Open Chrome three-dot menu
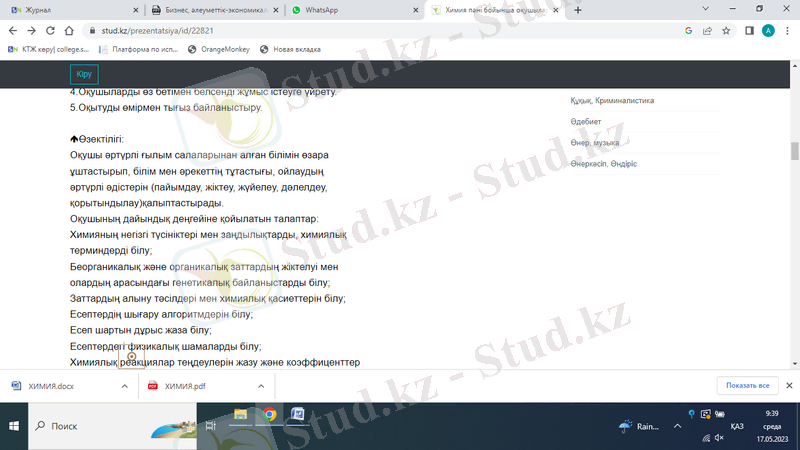 [x=787, y=31]
